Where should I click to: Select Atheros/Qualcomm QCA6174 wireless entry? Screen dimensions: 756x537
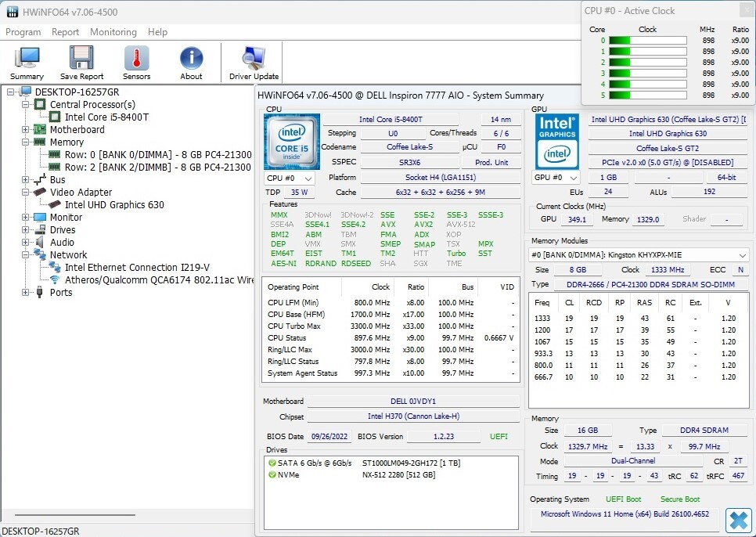tap(159, 280)
